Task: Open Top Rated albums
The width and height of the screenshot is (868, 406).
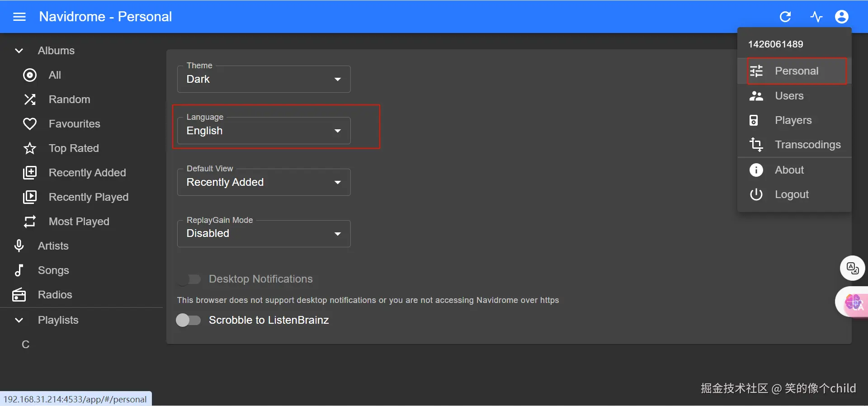Action: click(81, 148)
